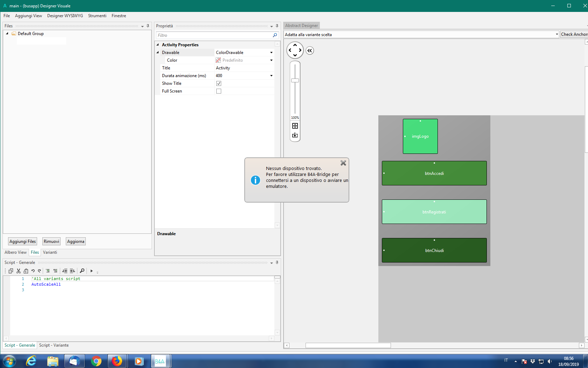Uncheck the Show Title checkbox

219,83
